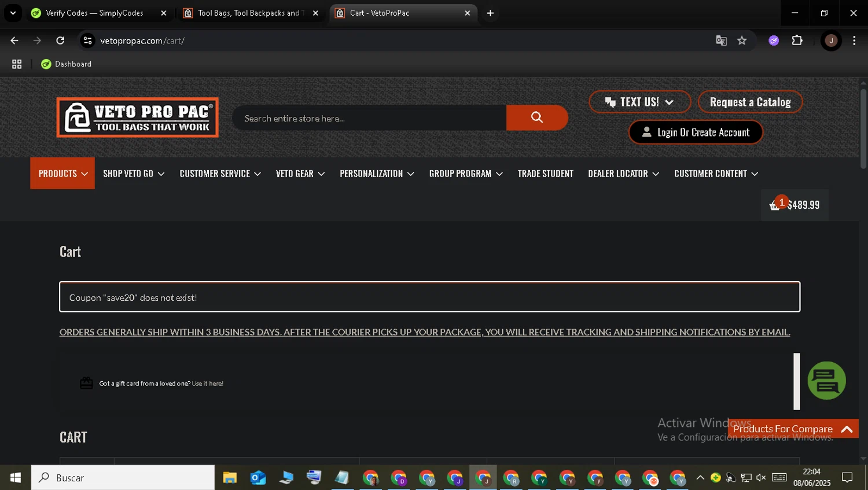Open the green chat bubble widget
Viewport: 868px width, 490px height.
tap(826, 381)
